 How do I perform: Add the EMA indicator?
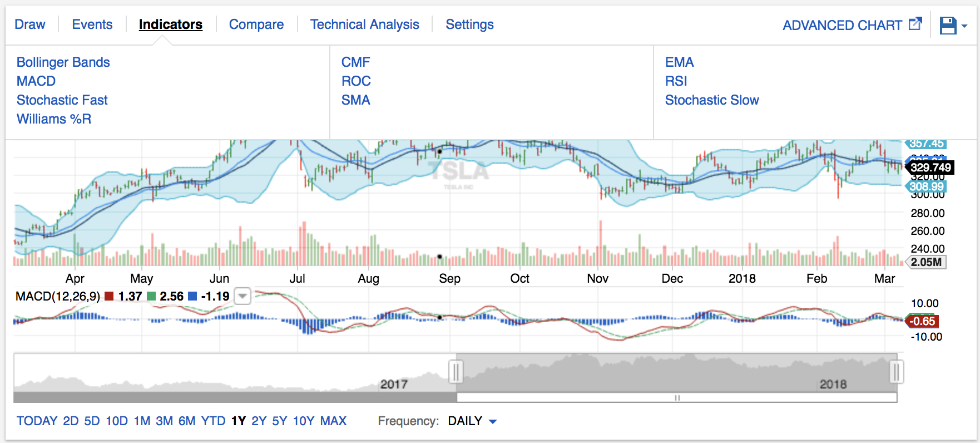tap(680, 62)
